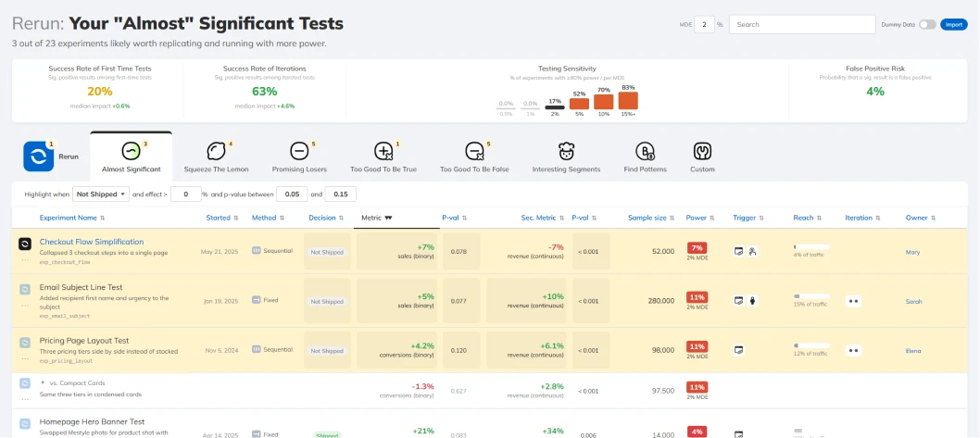Toggle the Dummy Data switch
Screen dimensions: 980x438
[x=927, y=24]
